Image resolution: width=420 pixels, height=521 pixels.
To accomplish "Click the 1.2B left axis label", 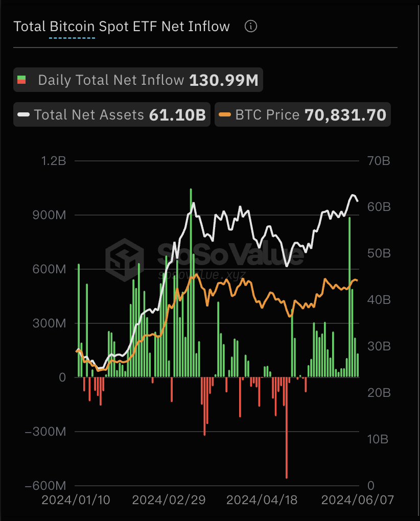I will click(x=53, y=160).
